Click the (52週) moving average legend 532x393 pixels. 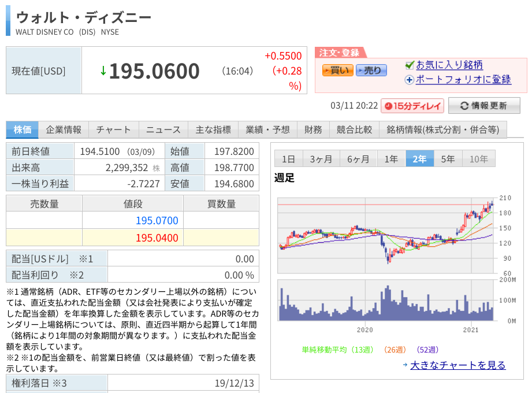point(427,350)
